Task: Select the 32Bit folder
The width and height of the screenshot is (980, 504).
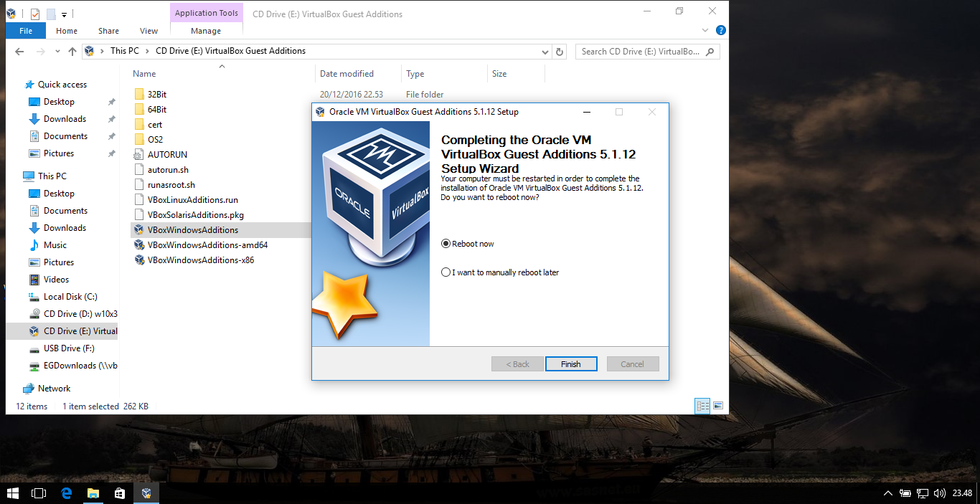Action: (x=157, y=95)
